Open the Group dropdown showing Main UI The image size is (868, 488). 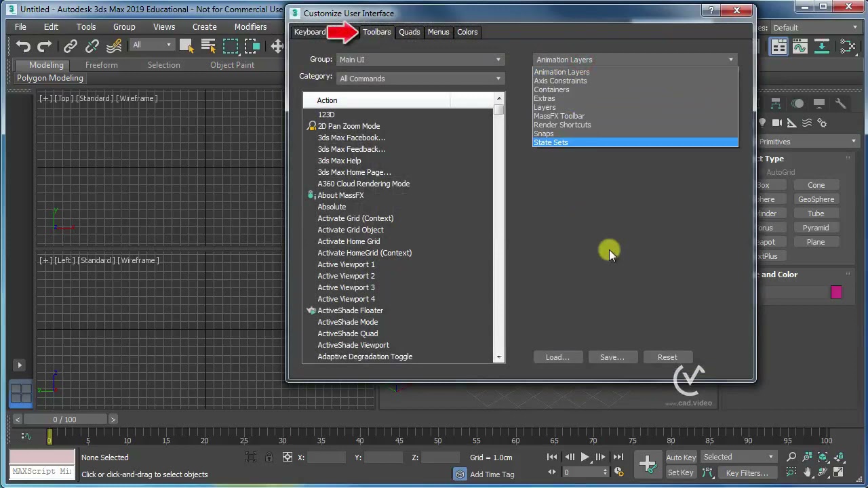pyautogui.click(x=419, y=60)
